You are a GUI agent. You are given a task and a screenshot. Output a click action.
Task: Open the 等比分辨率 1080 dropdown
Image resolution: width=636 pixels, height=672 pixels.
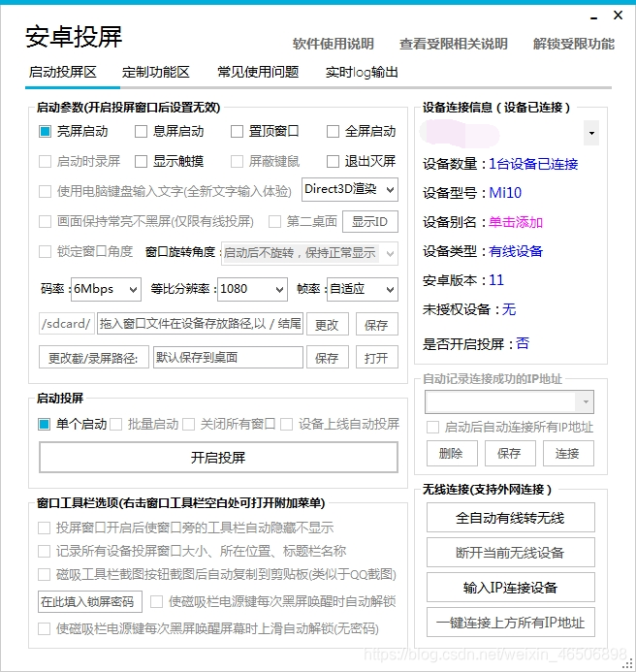coord(252,289)
